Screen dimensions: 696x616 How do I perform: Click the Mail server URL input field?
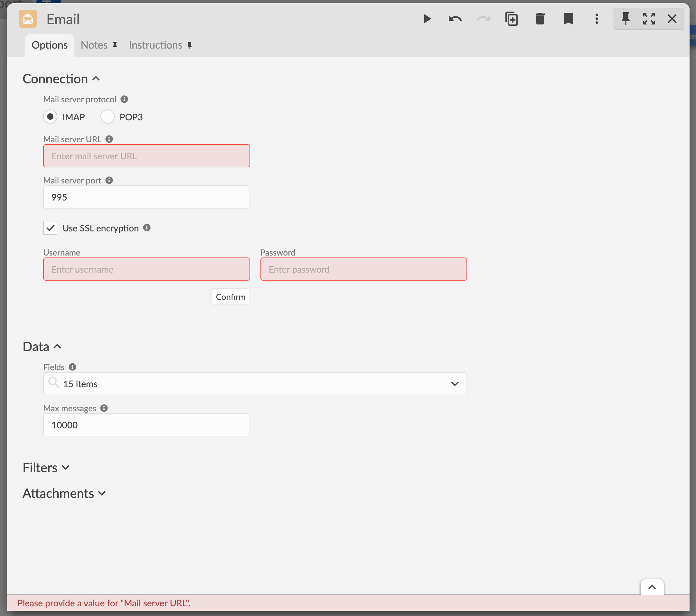coord(146,156)
